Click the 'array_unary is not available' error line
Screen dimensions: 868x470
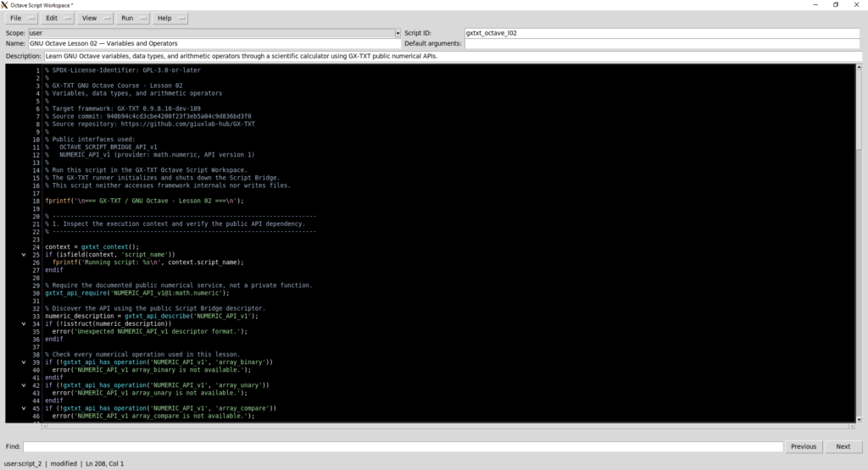tap(149, 393)
